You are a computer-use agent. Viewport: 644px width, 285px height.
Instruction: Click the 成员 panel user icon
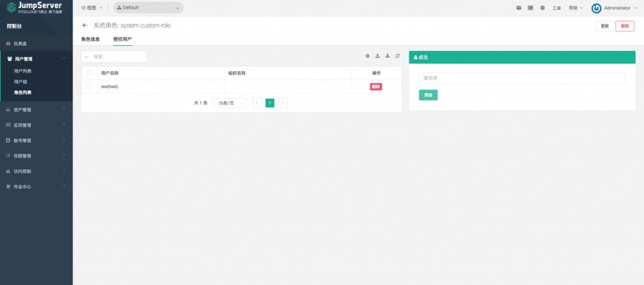coord(416,57)
